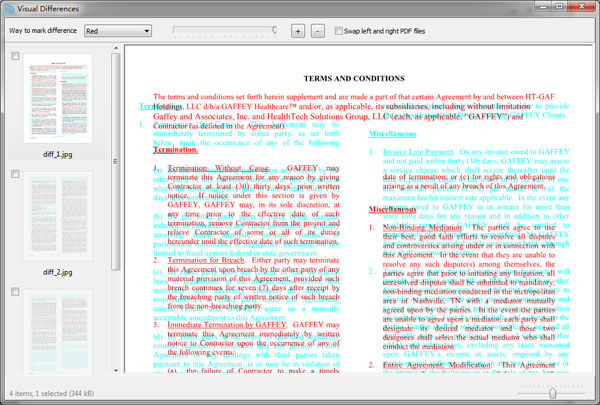
Task: Click the diff_2.jpg file name
Action: [57, 273]
